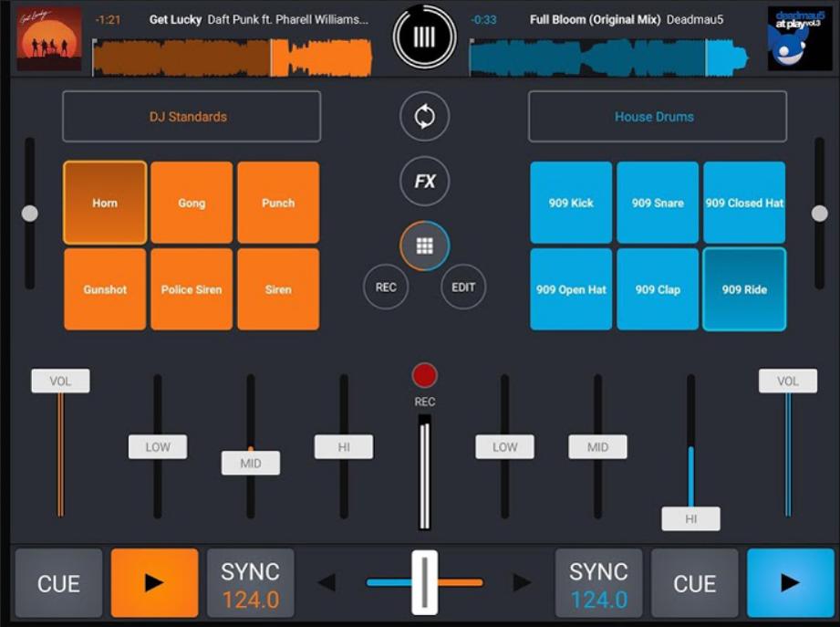Nudge crossfader with left arrow

click(327, 582)
